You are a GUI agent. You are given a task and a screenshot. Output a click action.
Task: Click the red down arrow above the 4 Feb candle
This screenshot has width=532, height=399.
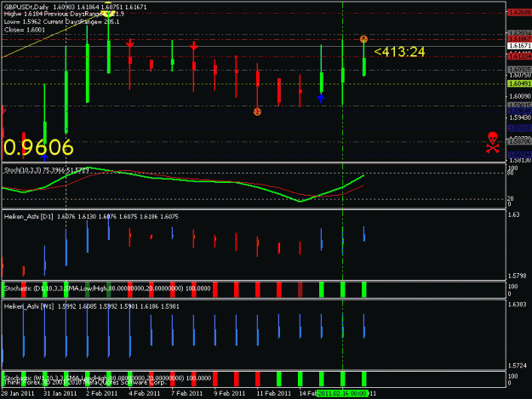[x=130, y=43]
